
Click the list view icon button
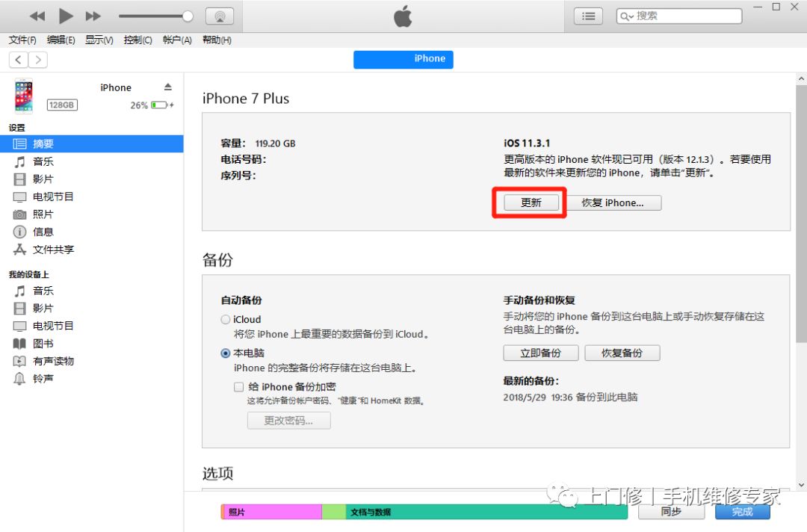(x=588, y=16)
